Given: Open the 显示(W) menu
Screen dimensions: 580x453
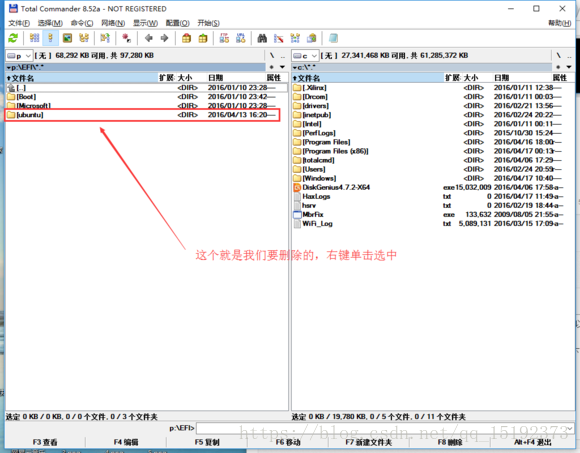Looking at the screenshot, I should tap(145, 23).
